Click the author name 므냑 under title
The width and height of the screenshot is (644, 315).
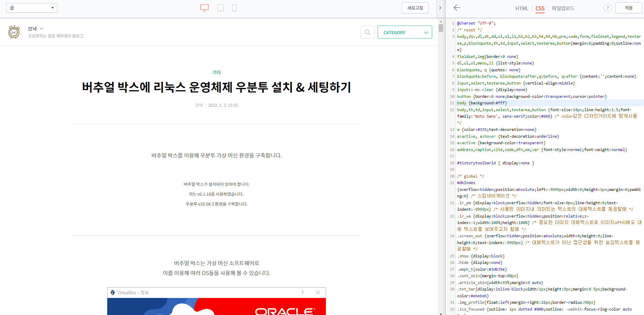coord(199,105)
